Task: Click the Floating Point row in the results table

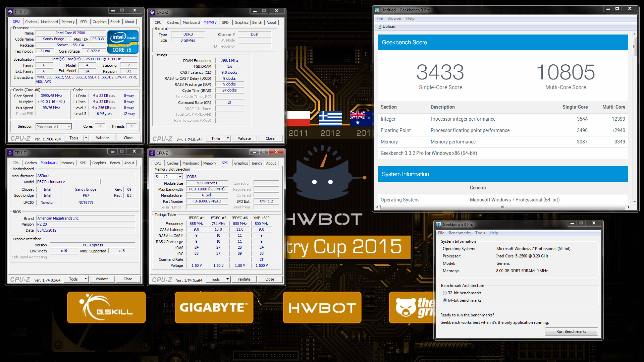Action: click(x=502, y=130)
